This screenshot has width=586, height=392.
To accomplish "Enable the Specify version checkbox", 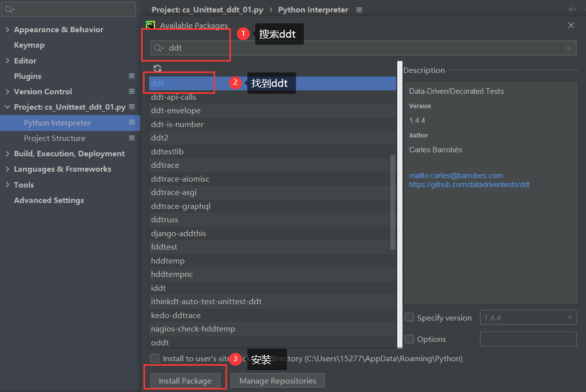I will point(410,318).
